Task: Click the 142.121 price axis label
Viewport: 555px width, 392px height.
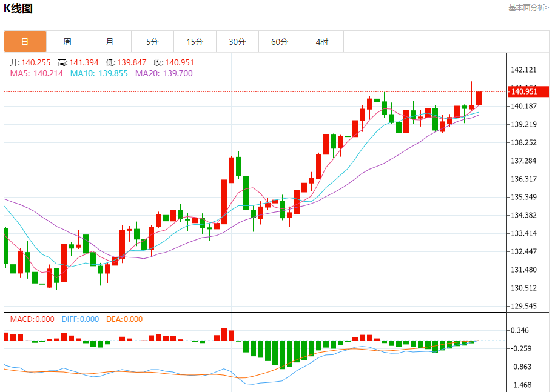Action: pyautogui.click(x=523, y=70)
